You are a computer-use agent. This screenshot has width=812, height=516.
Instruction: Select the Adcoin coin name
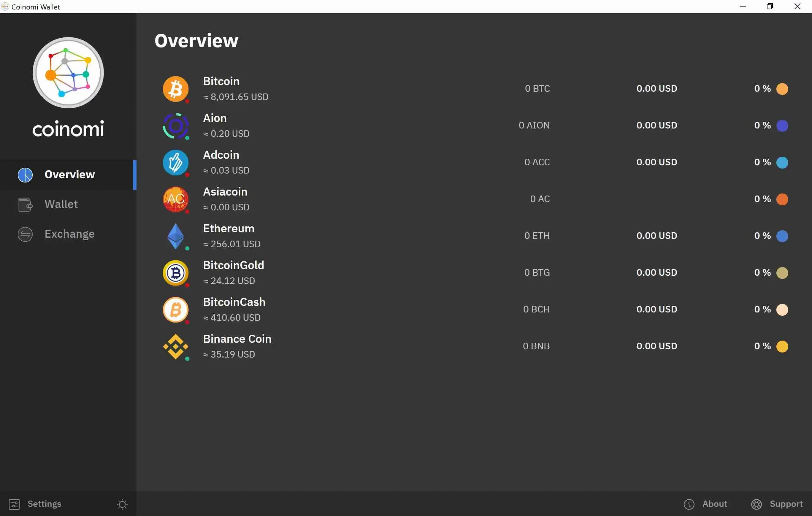tap(221, 155)
